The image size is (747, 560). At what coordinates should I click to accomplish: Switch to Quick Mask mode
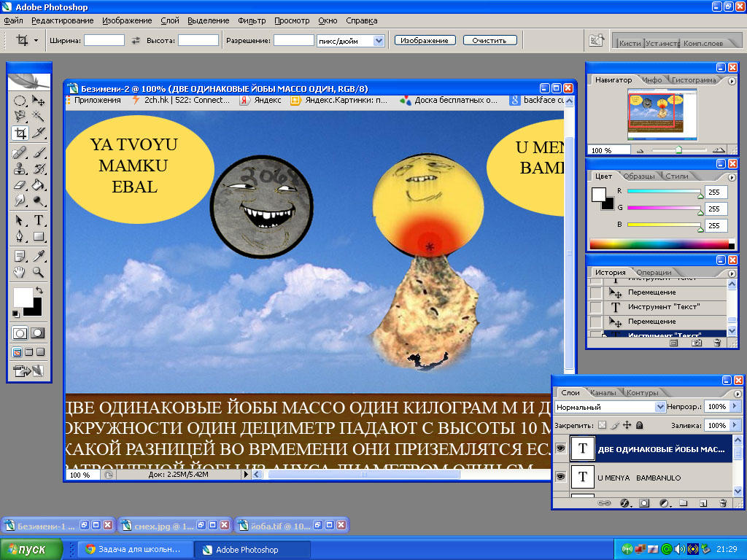38,332
